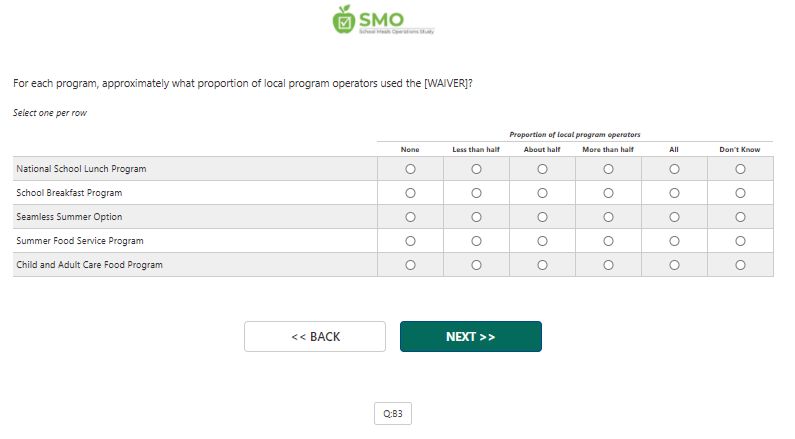Viewport: 795px width, 439px height.
Task: Pick More than half for School Breakfast Program
Action: click(x=608, y=193)
